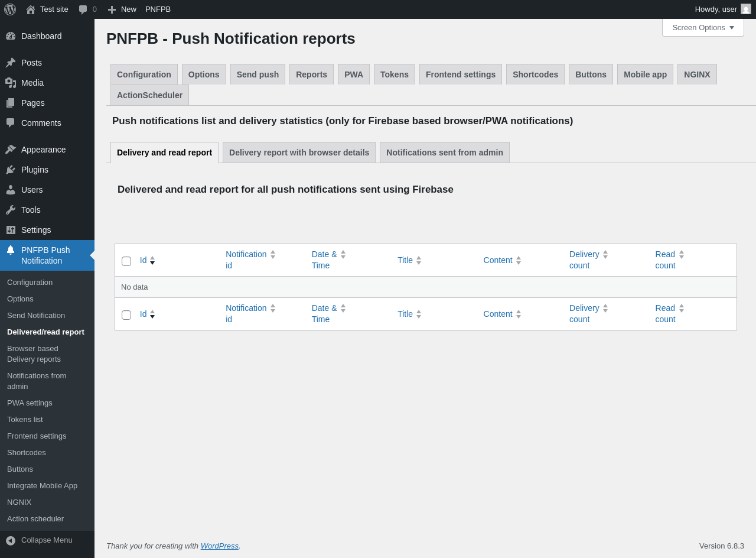Check the select-all checkbox in table footer

[x=126, y=315]
